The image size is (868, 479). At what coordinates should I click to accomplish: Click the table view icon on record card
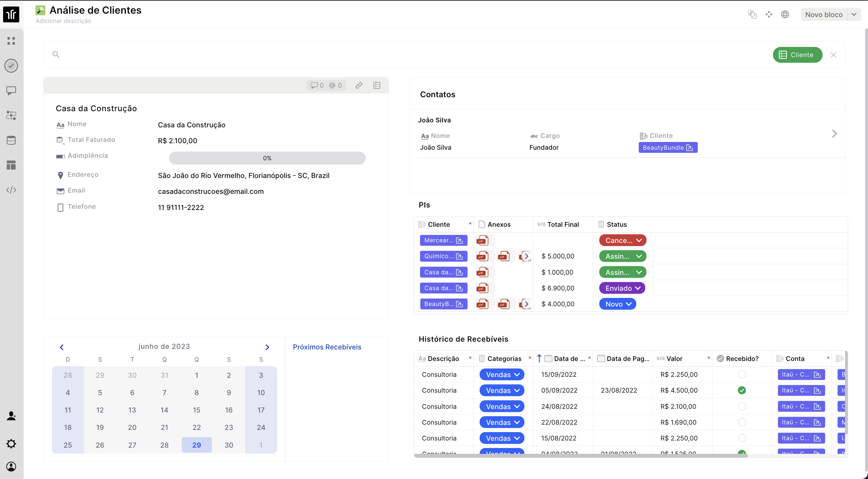pos(377,85)
